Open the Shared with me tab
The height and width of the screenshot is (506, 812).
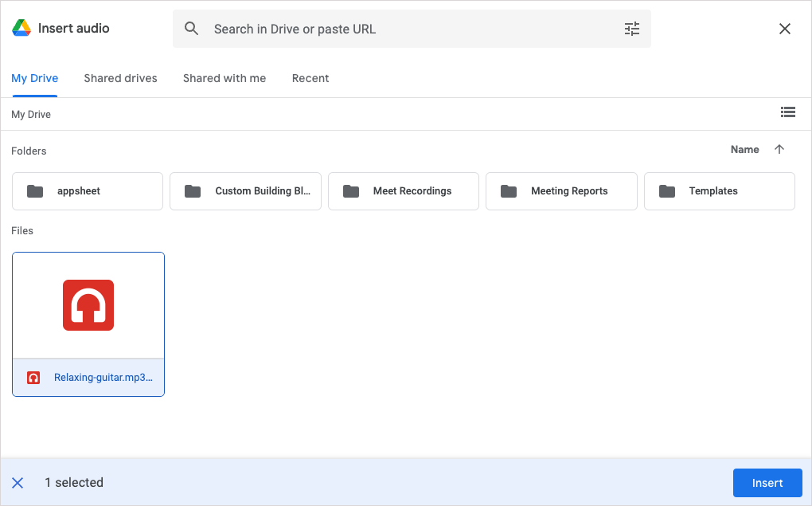224,78
